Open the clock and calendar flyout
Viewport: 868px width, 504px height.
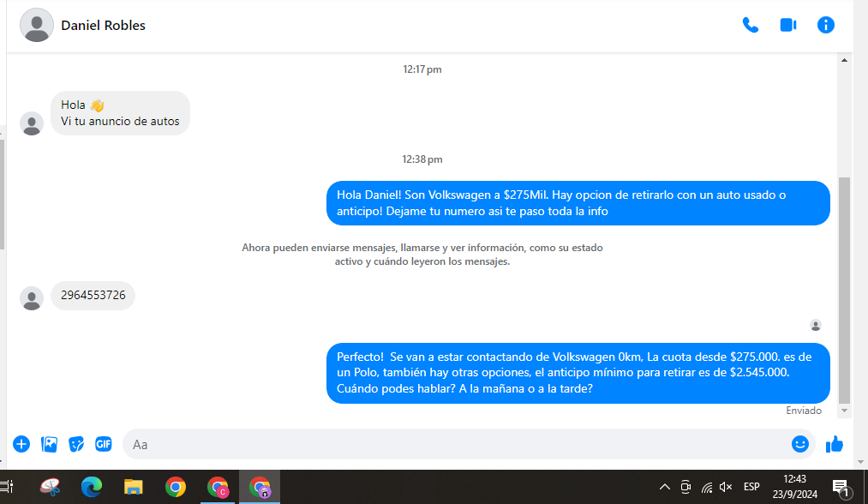(x=795, y=487)
